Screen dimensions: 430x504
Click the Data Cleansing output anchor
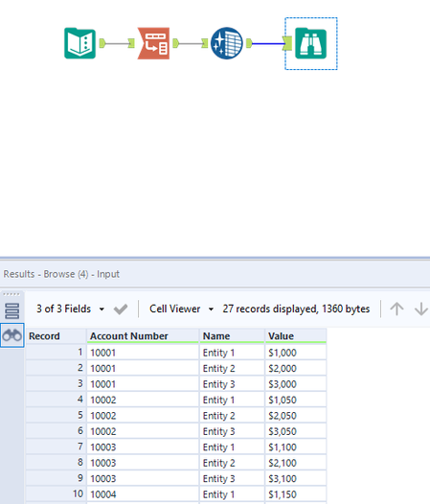click(249, 43)
